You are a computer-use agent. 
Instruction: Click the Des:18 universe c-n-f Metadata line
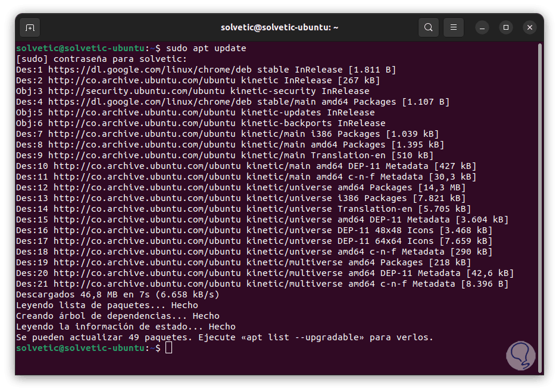pyautogui.click(x=254, y=251)
